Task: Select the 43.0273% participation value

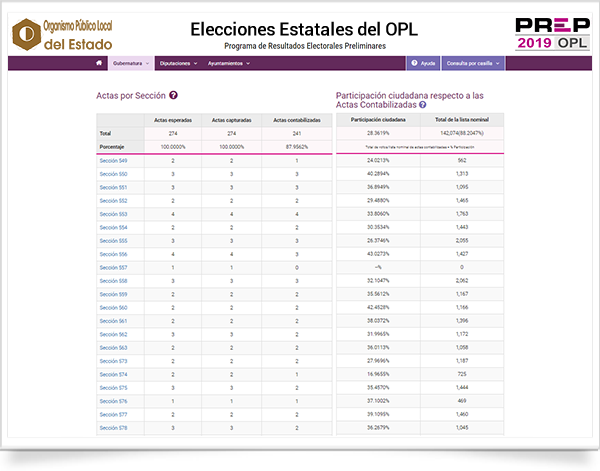Action: [x=378, y=254]
